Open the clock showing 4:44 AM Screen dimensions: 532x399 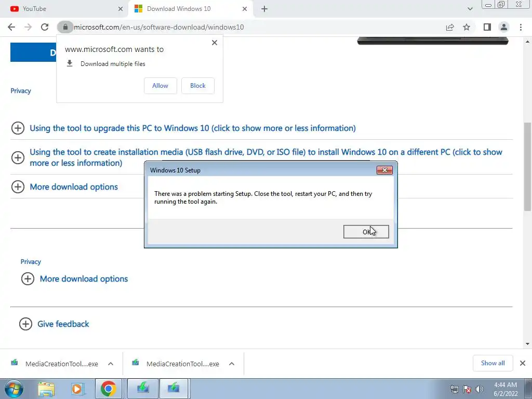click(506, 389)
